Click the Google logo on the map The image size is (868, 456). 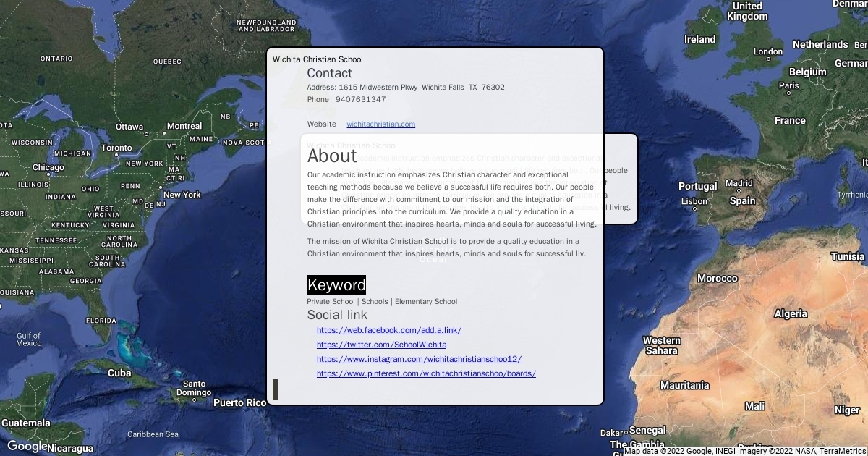tap(27, 447)
